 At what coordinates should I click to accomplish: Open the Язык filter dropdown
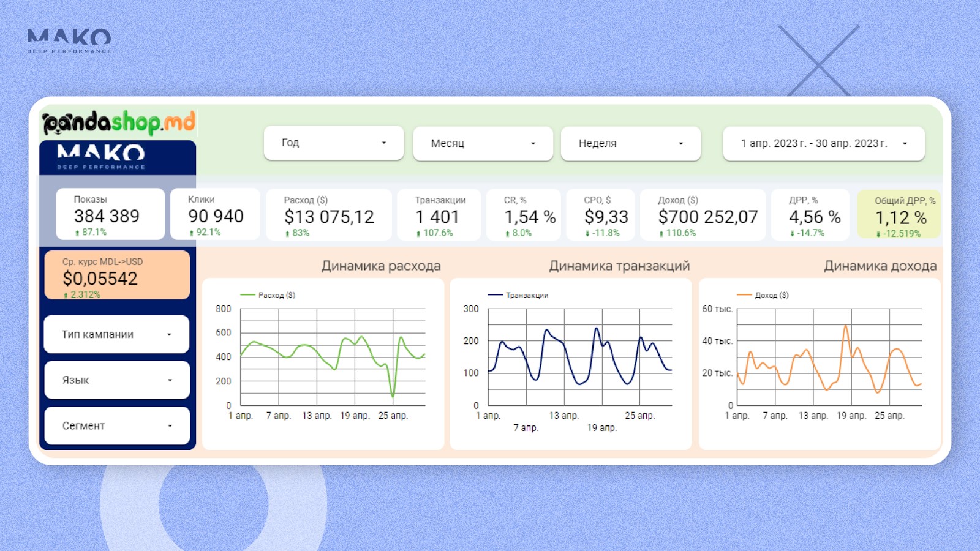tap(116, 380)
